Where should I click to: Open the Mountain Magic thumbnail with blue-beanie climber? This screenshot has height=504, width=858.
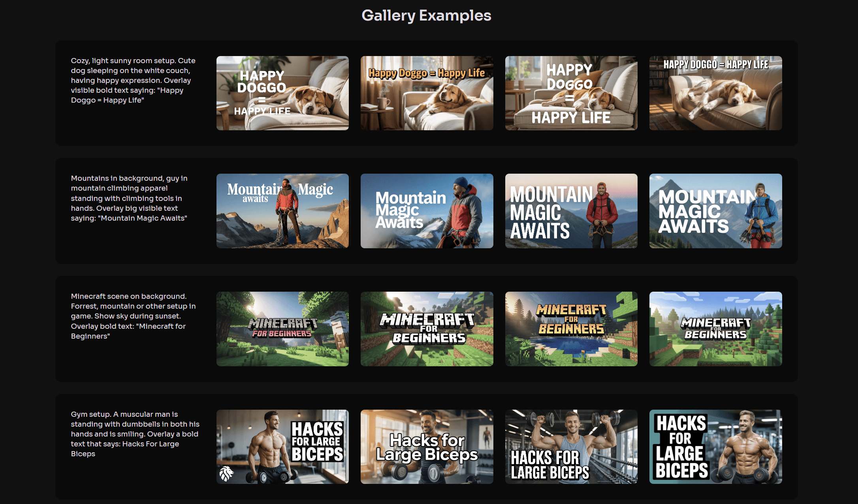pyautogui.click(x=427, y=211)
